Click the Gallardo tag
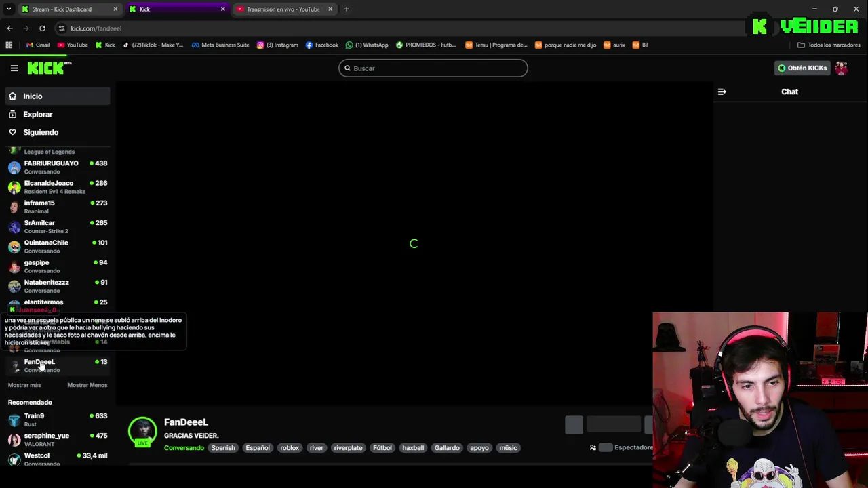This screenshot has width=868, height=488. (447, 448)
